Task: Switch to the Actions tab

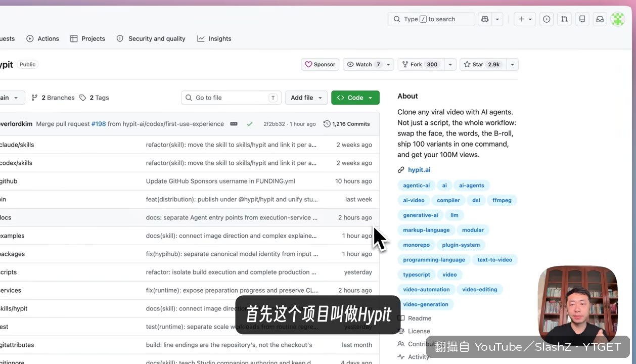Action: click(43, 38)
